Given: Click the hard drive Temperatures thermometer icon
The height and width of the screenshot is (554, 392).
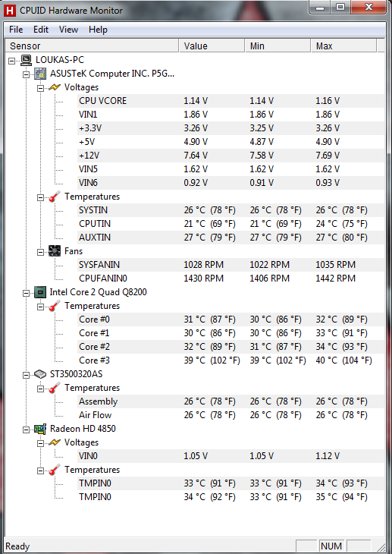Looking at the screenshot, I should pyautogui.click(x=55, y=388).
